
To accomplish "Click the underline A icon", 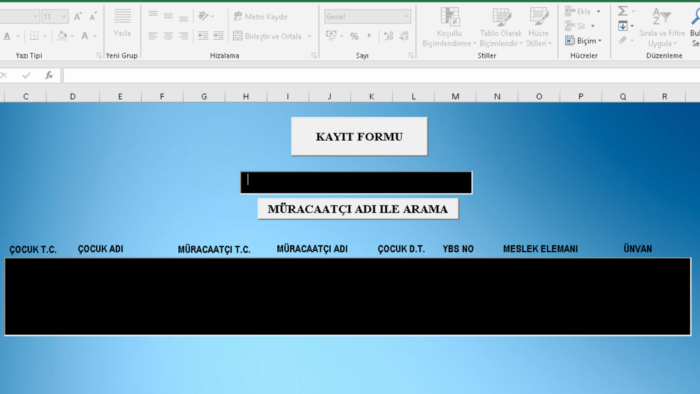I will (x=7, y=36).
